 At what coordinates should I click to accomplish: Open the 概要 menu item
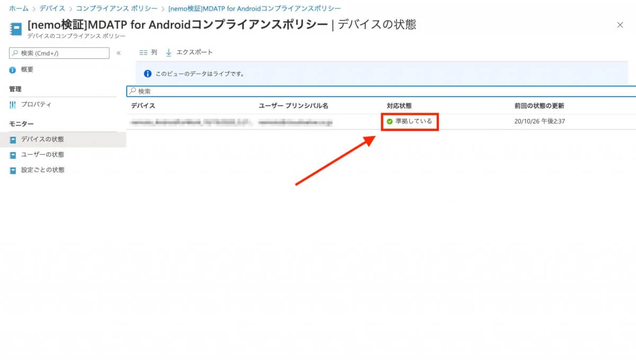coord(27,69)
